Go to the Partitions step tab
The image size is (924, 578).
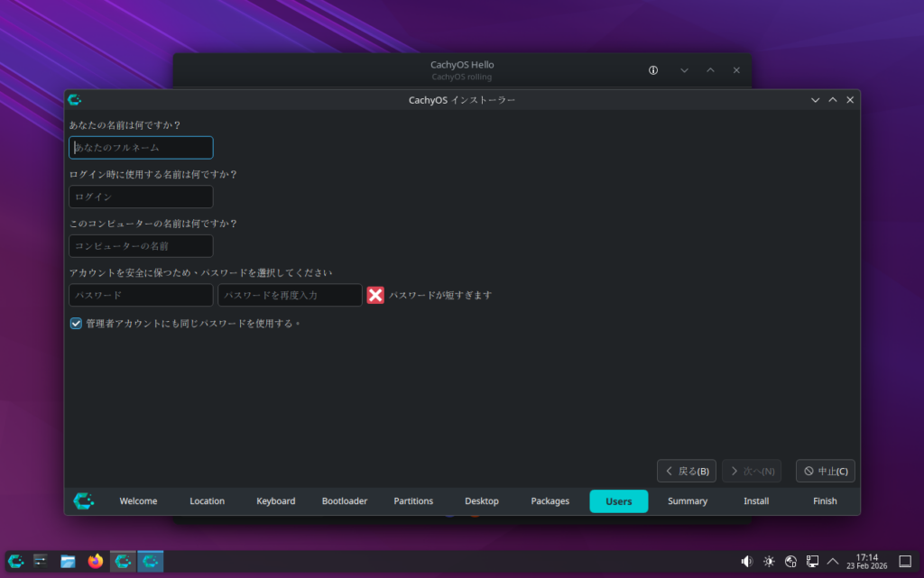point(413,501)
